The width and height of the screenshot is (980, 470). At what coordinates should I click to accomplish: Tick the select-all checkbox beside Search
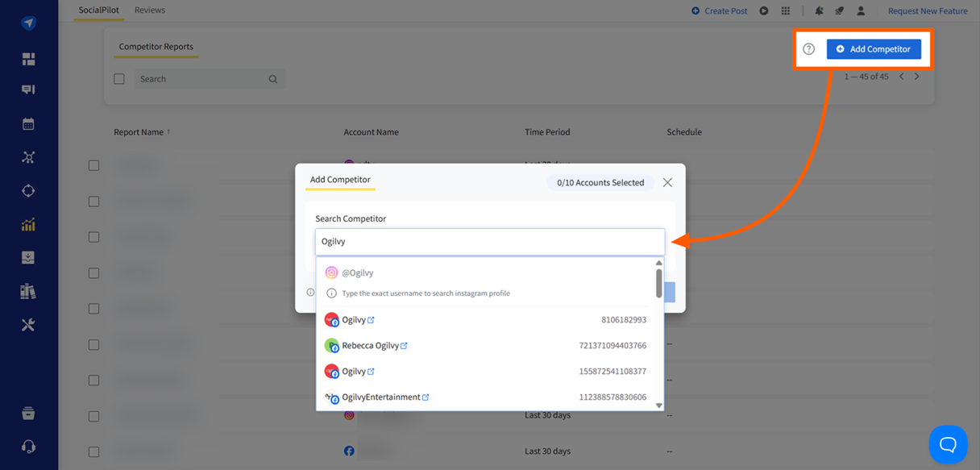point(119,79)
